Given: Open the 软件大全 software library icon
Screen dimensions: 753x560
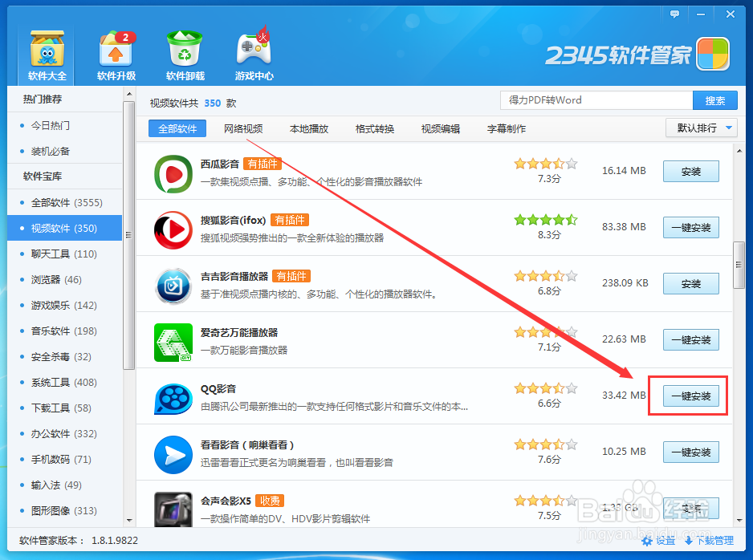Looking at the screenshot, I should [47, 55].
